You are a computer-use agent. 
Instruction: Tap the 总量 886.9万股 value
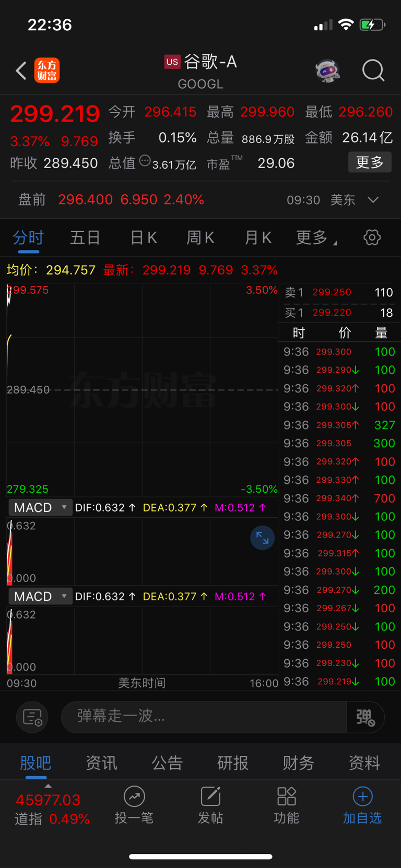[x=268, y=139]
